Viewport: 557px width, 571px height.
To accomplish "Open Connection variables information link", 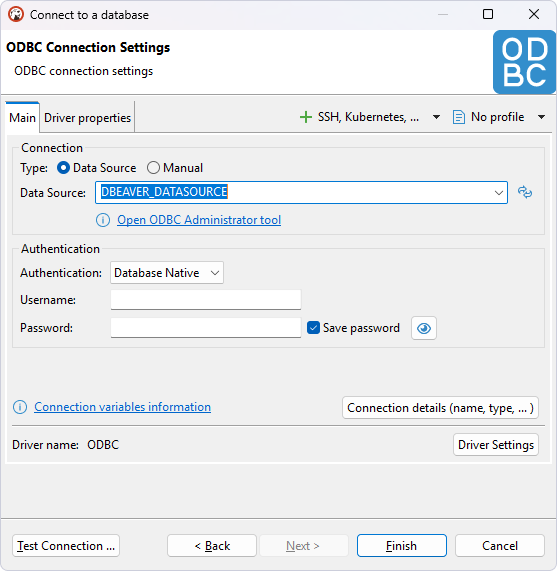I will (x=122, y=407).
